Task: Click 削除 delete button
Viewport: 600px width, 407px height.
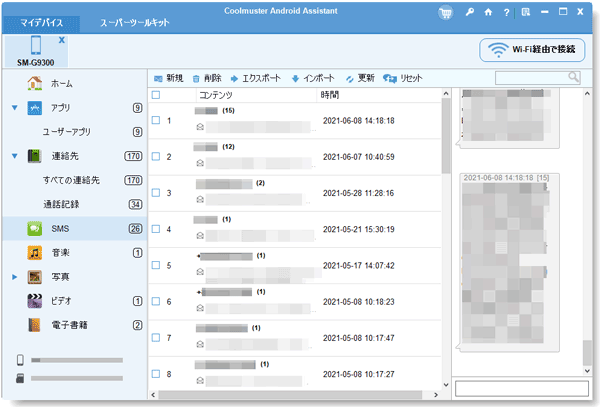Action: coord(207,78)
